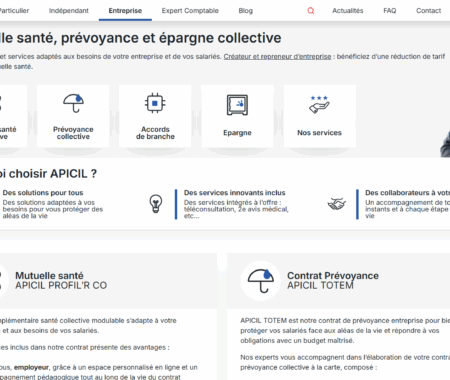Open the Prévoyance collective umbrella icon card
Image resolution: width=450 pixels, height=380 pixels.
(73, 103)
